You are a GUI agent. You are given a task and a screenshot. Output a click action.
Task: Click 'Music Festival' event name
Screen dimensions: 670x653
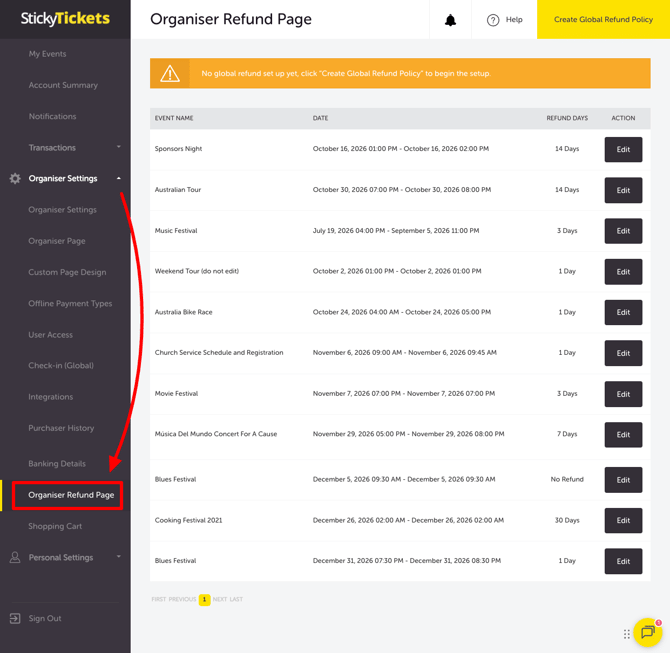(176, 230)
